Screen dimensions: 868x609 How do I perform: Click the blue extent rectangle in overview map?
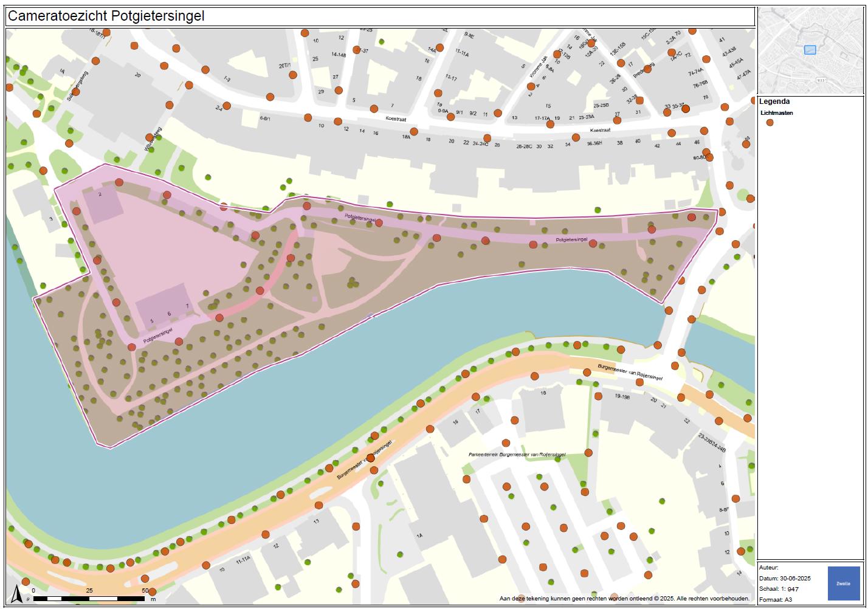pos(810,50)
